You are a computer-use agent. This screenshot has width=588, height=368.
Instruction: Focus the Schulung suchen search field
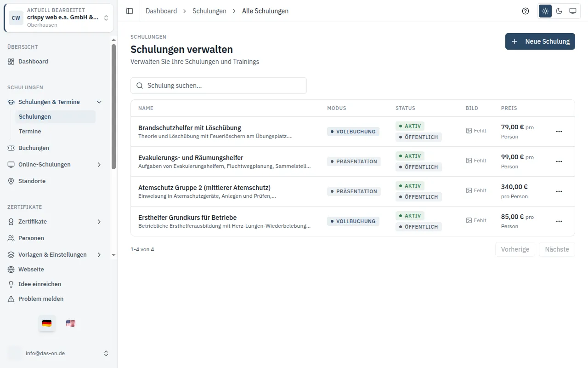pyautogui.click(x=219, y=86)
